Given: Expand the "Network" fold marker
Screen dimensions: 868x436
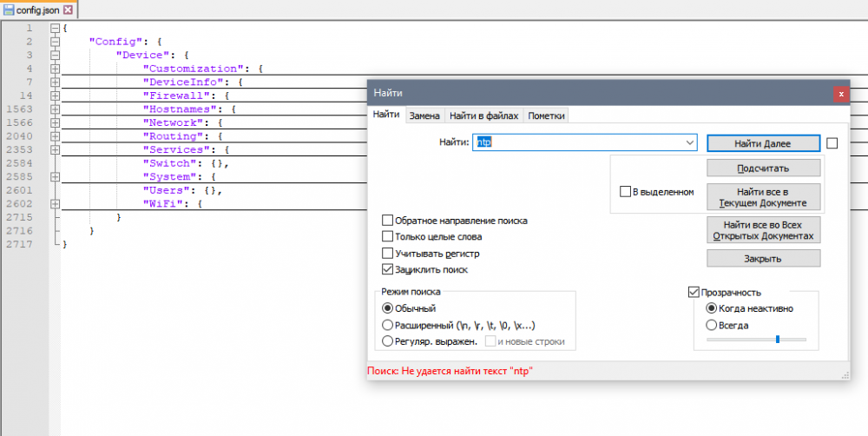Looking at the screenshot, I should point(55,122).
